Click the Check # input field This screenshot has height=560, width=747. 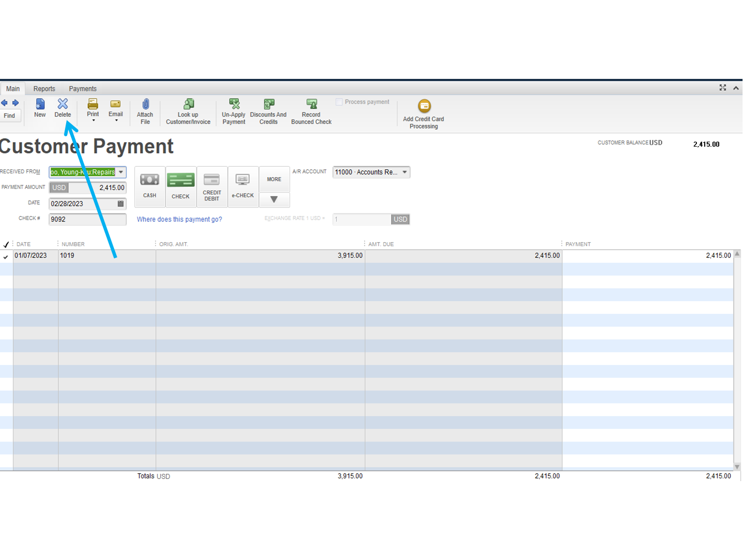(x=87, y=219)
